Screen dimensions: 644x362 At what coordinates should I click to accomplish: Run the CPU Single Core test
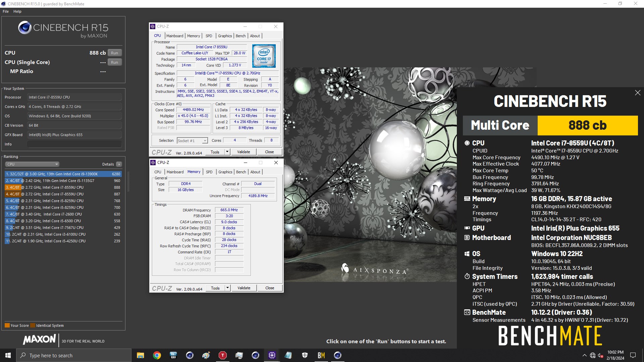click(x=115, y=62)
